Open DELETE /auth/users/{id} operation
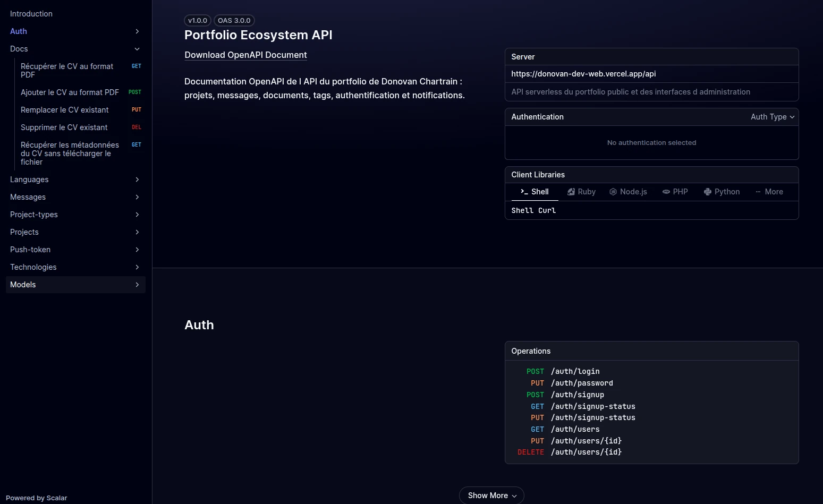 pos(586,452)
